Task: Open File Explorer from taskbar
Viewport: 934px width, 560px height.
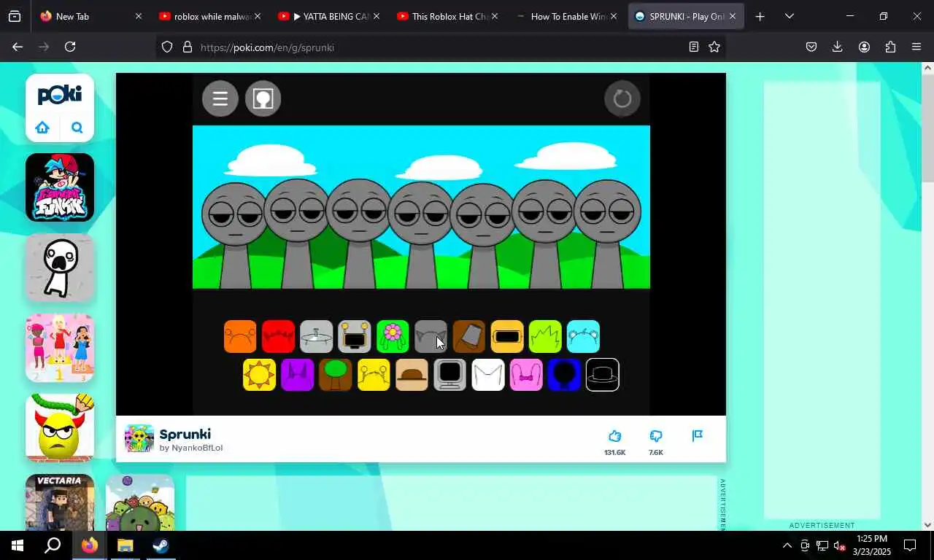Action: [125, 545]
